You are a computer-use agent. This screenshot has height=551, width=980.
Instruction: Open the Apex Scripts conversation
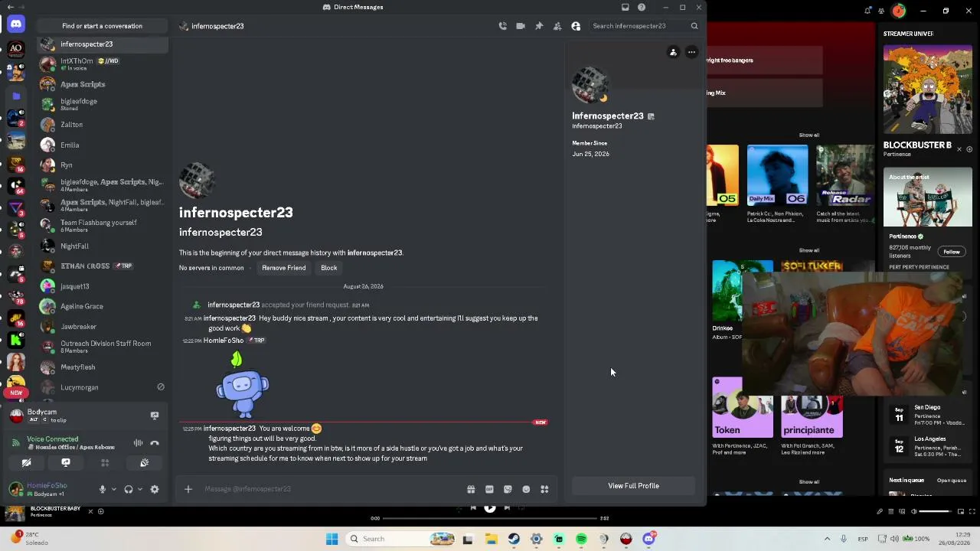pos(103,84)
